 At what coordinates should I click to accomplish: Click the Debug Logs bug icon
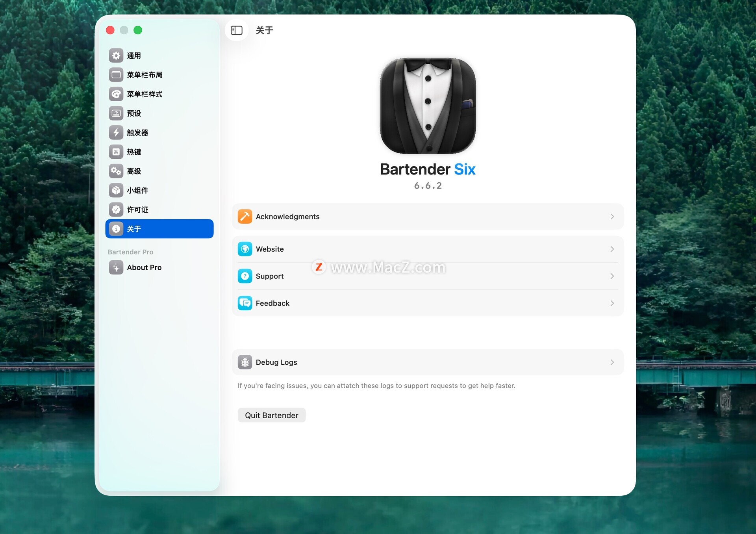pyautogui.click(x=245, y=362)
